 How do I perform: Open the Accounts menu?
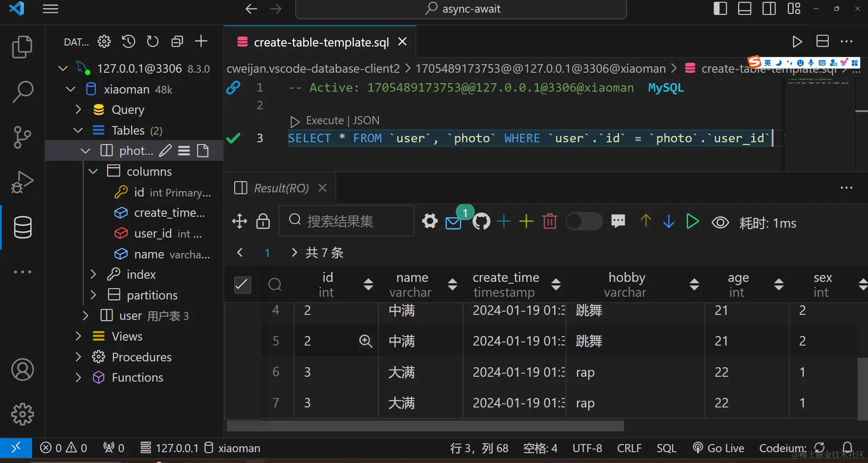(x=22, y=370)
